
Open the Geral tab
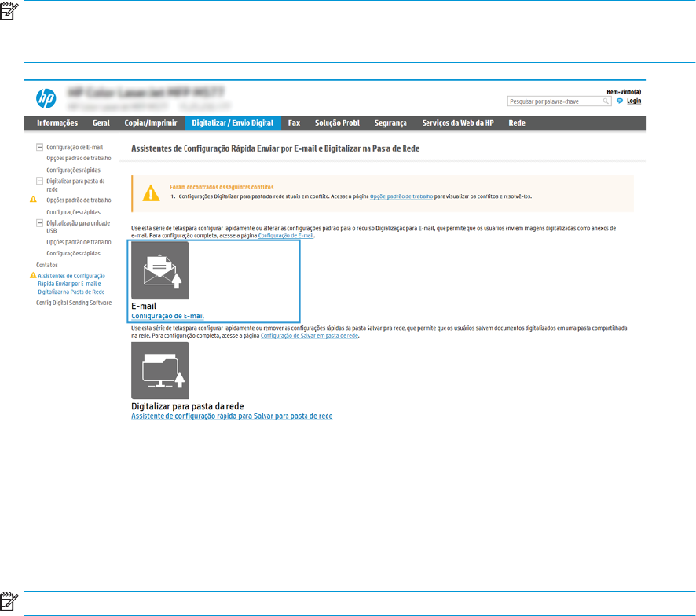101,123
